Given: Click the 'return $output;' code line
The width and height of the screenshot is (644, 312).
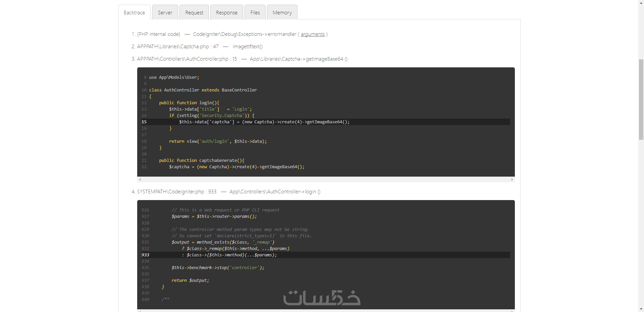Looking at the screenshot, I should 190,280.
